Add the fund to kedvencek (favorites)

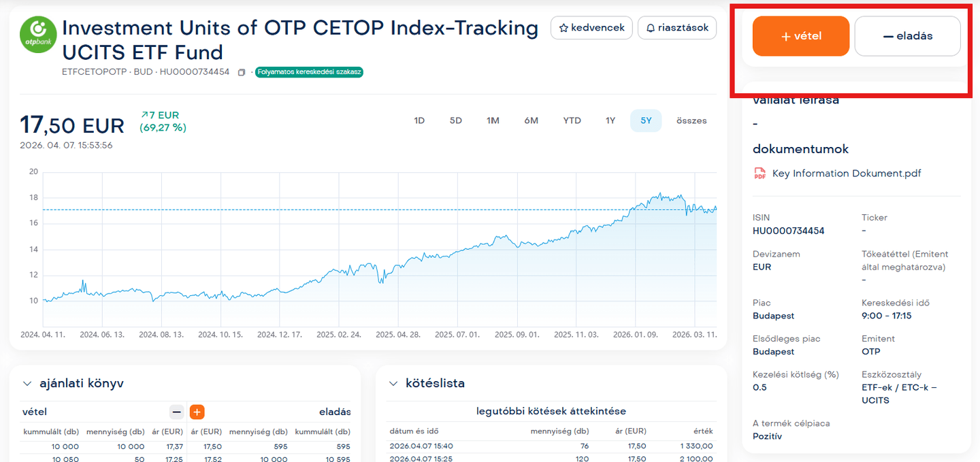[591, 28]
